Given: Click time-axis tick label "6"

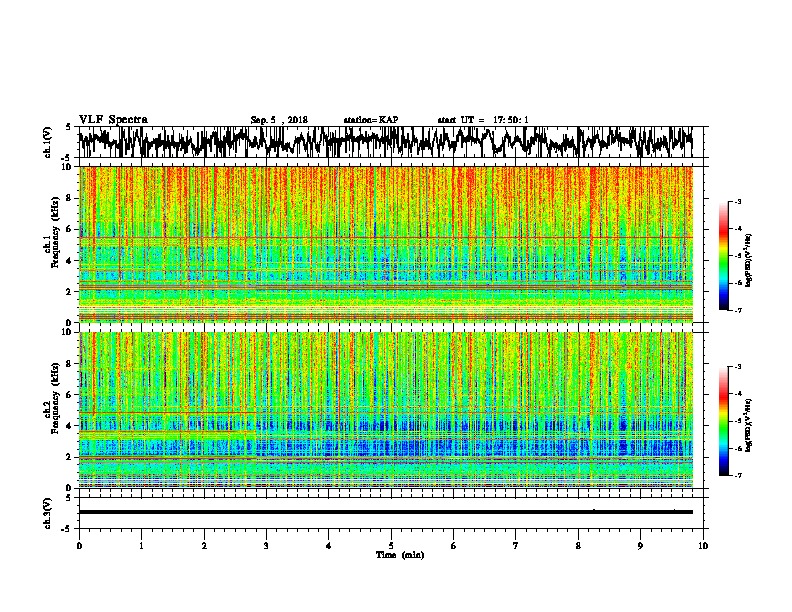Looking at the screenshot, I should (x=454, y=546).
